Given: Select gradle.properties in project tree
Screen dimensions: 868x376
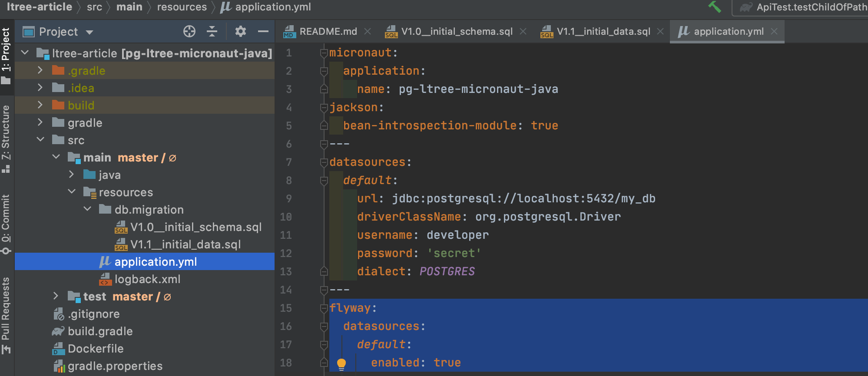Looking at the screenshot, I should [x=115, y=366].
